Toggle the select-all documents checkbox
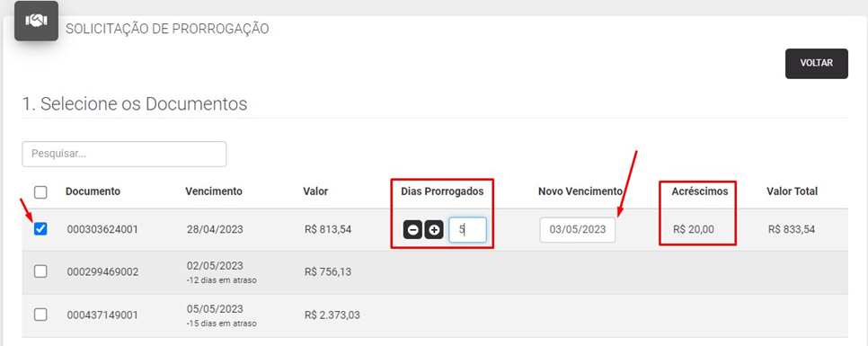The image size is (868, 346). [x=40, y=192]
